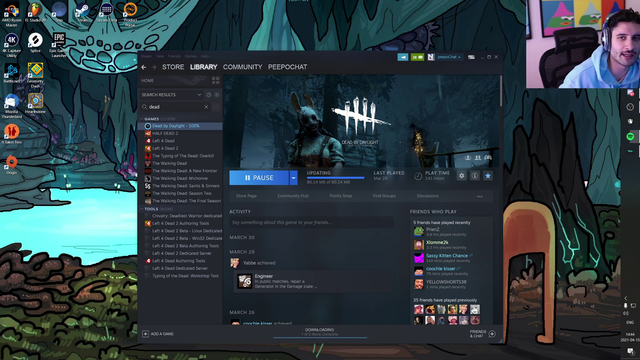Open 4K Capture Utility desktop shortcut
The height and width of the screenshot is (360, 640).
coord(11,45)
